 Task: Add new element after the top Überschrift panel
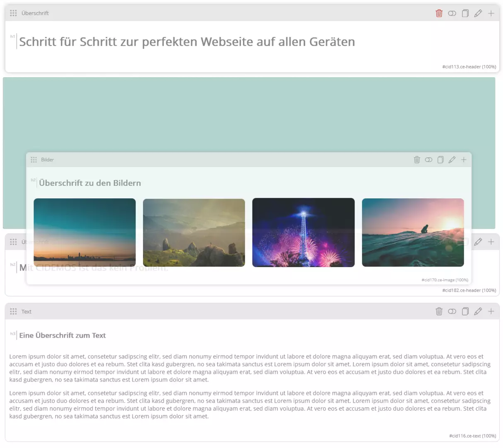[491, 13]
